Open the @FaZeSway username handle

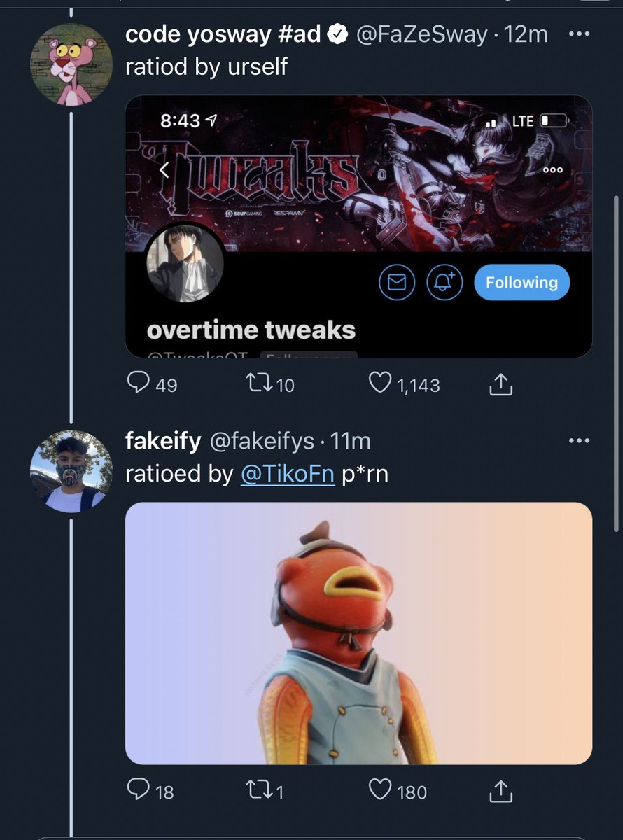click(x=422, y=34)
